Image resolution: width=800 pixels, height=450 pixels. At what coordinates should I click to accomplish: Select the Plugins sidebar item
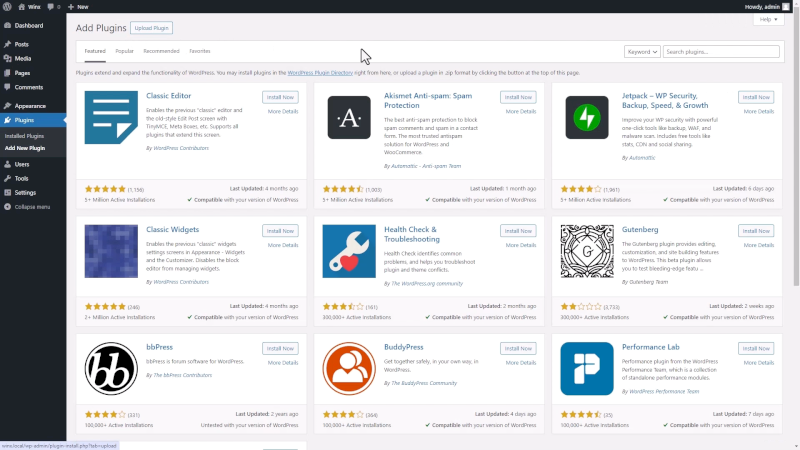tap(33, 120)
